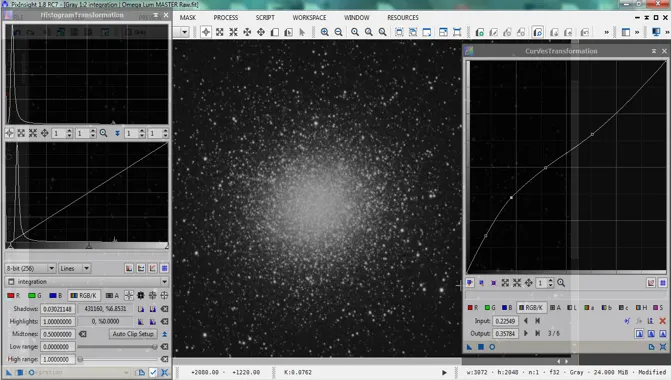
Task: Open the 8-bit (256) resolution dropdown
Action: pyautogui.click(x=30, y=268)
